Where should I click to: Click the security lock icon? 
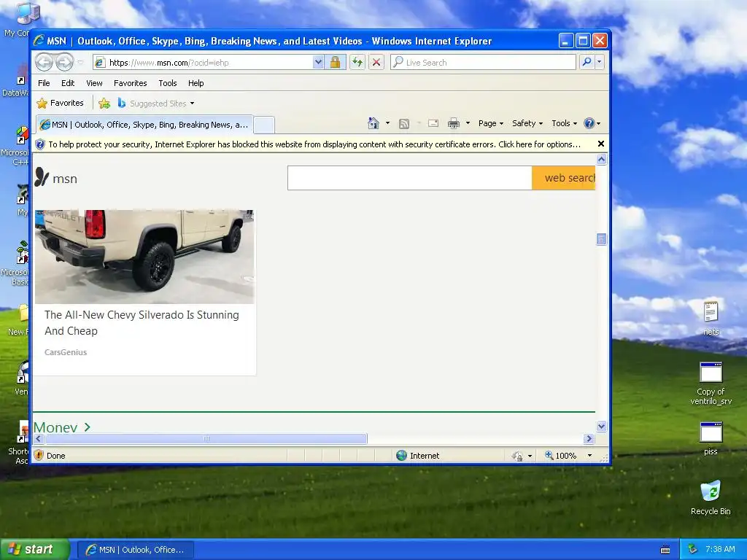click(336, 63)
